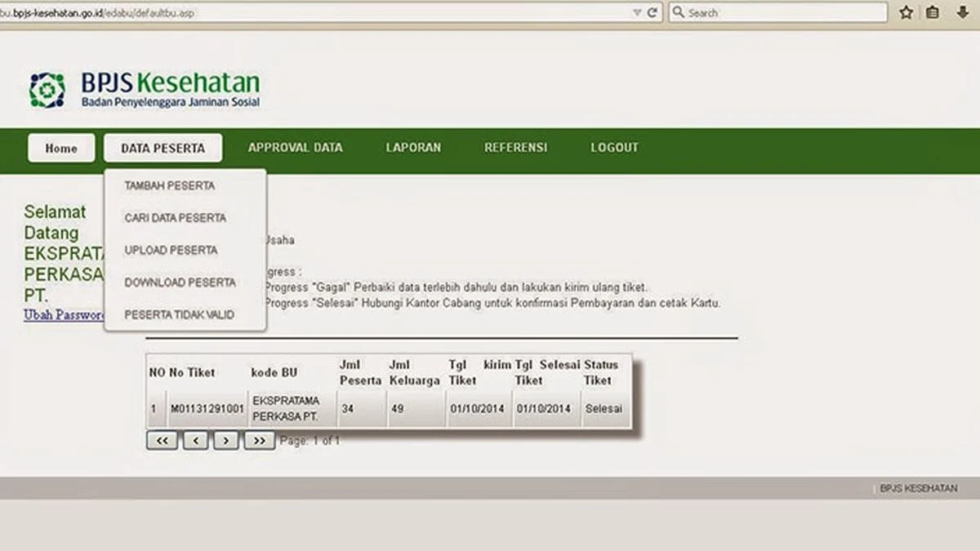Focus the browser Search field
The width and height of the screenshot is (980, 551).
tap(778, 13)
